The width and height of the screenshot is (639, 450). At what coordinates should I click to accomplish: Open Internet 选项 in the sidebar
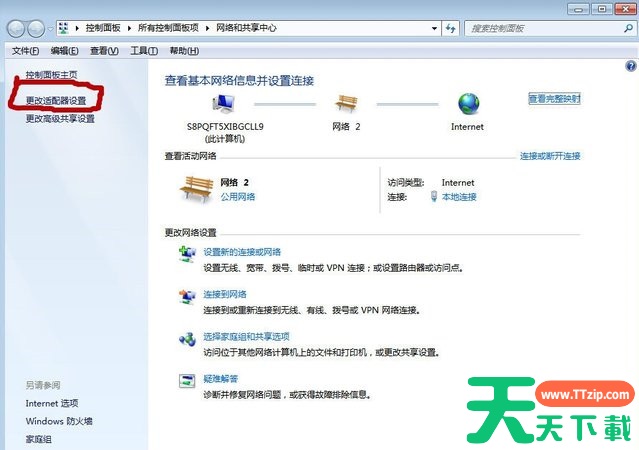52,404
